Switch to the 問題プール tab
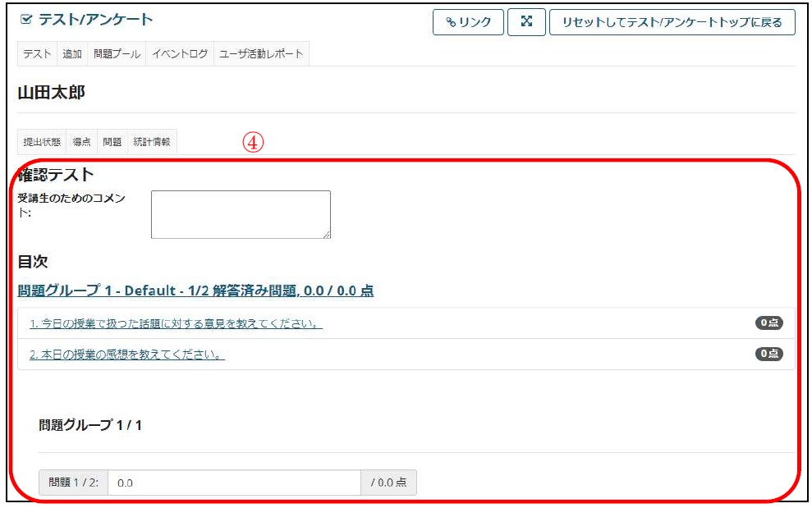Image resolution: width=812 pixels, height=508 pixels. 117,54
